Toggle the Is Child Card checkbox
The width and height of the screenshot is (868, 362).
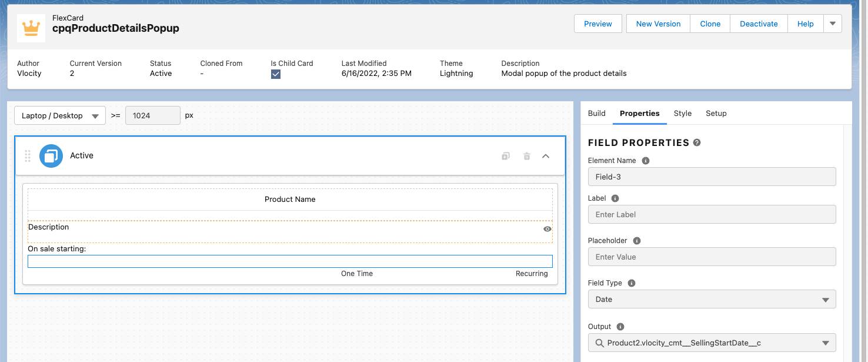tap(275, 74)
